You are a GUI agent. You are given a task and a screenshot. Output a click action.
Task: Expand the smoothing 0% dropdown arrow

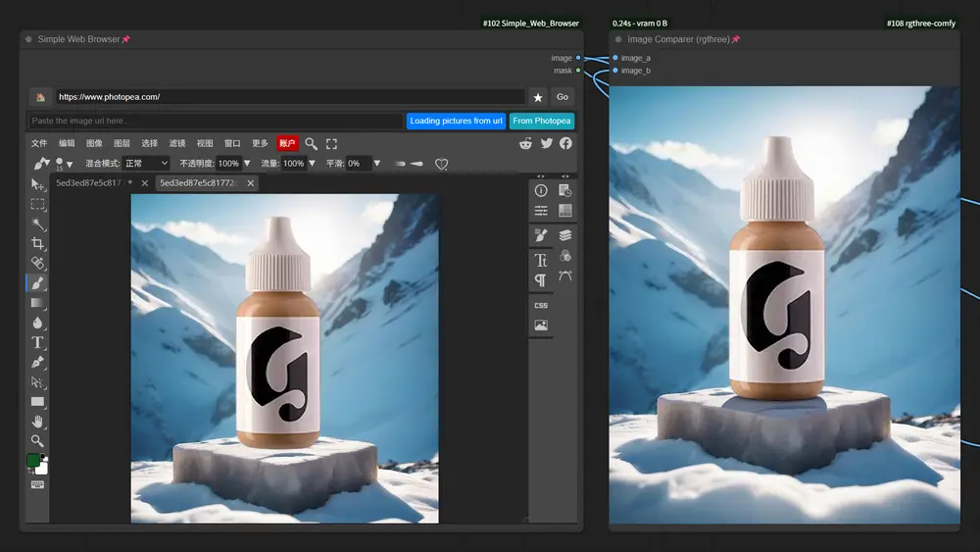pos(378,164)
